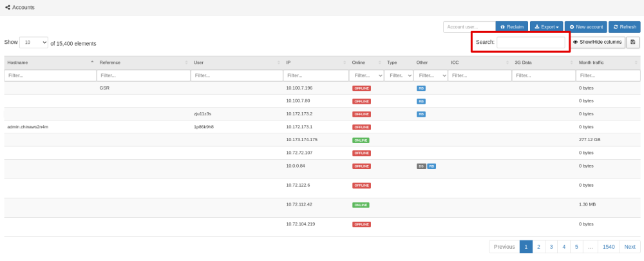The width and height of the screenshot is (644, 261).
Task: Go to page 4
Action: 564,247
